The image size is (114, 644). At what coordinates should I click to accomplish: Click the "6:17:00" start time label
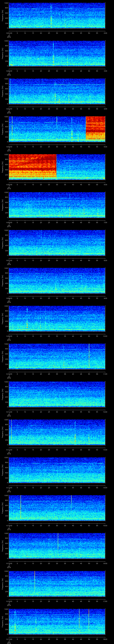(x=9, y=639)
